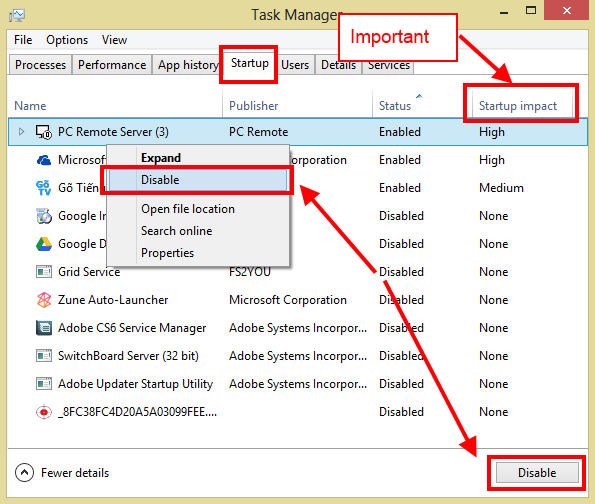Select the Grid Service entry
595x504 pixels.
coord(89,272)
